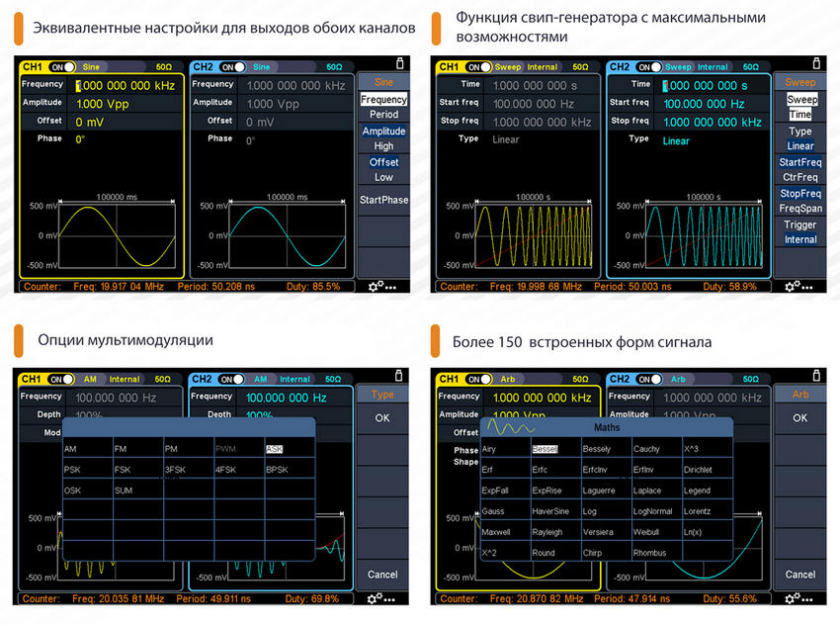Image resolution: width=840 pixels, height=625 pixels.
Task: Click OK in the Type menu
Action: tap(382, 417)
